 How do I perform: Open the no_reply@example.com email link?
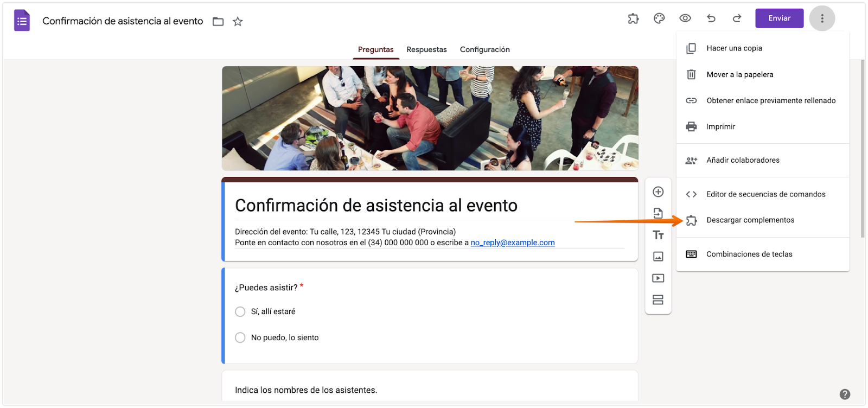pos(513,243)
